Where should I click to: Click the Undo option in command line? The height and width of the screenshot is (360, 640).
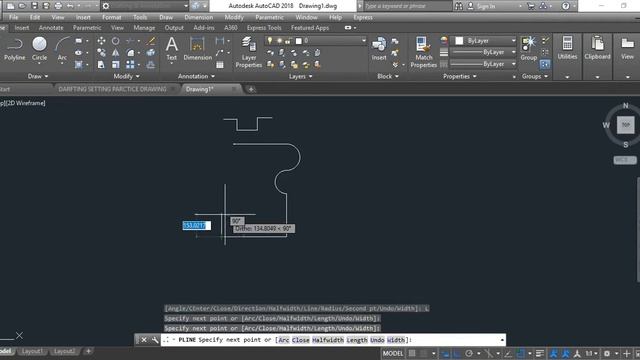tap(377, 340)
